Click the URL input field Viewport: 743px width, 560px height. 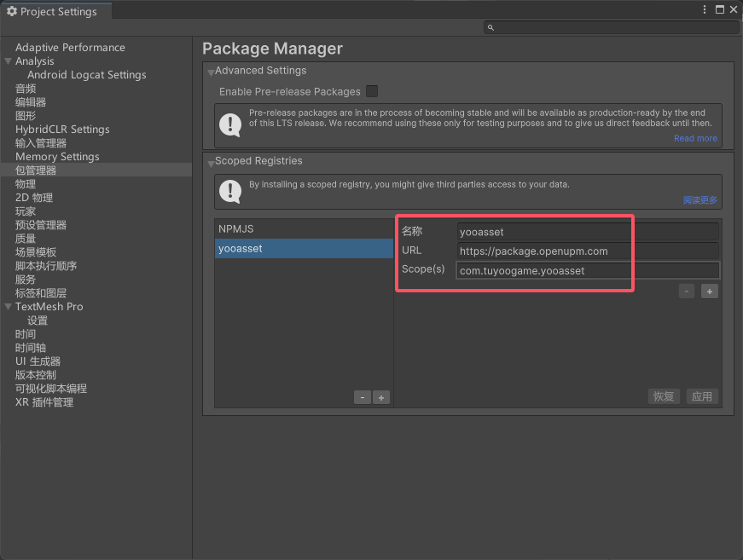pyautogui.click(x=587, y=251)
